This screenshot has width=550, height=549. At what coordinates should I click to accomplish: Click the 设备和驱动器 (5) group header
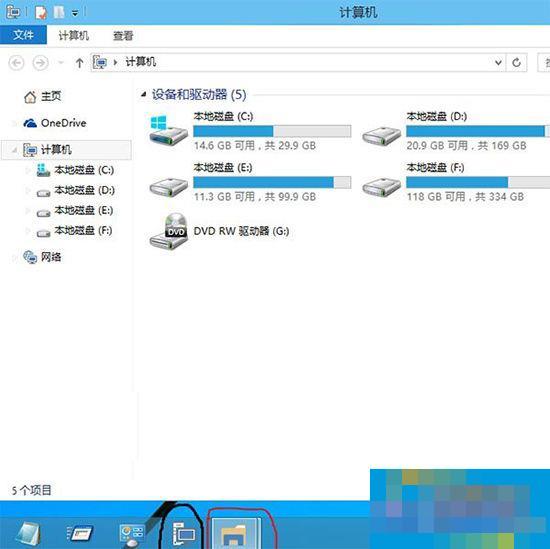199,94
